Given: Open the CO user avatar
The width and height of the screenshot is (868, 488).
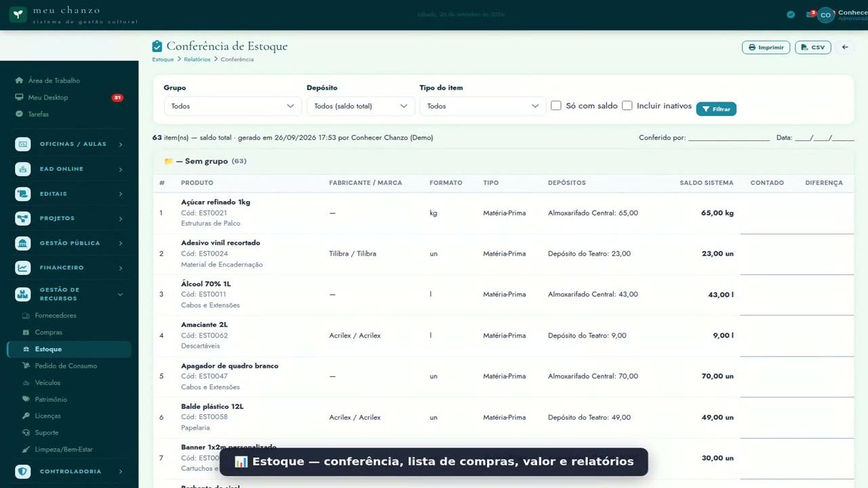Looking at the screenshot, I should point(825,15).
